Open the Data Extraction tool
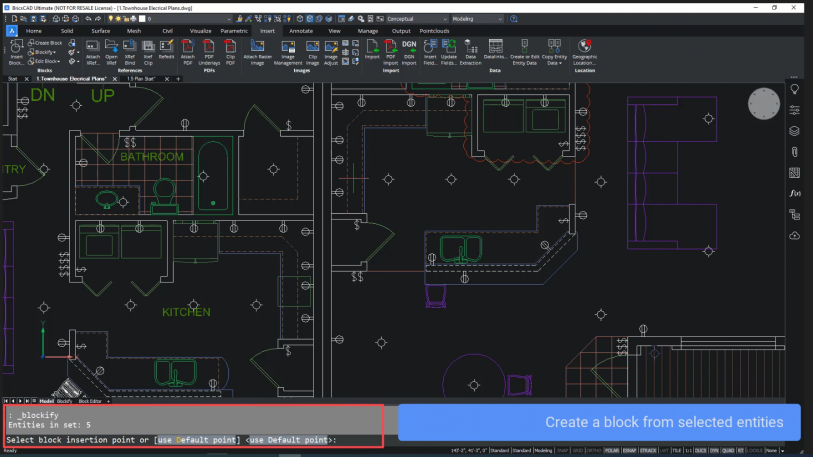813x457 pixels. coord(470,52)
